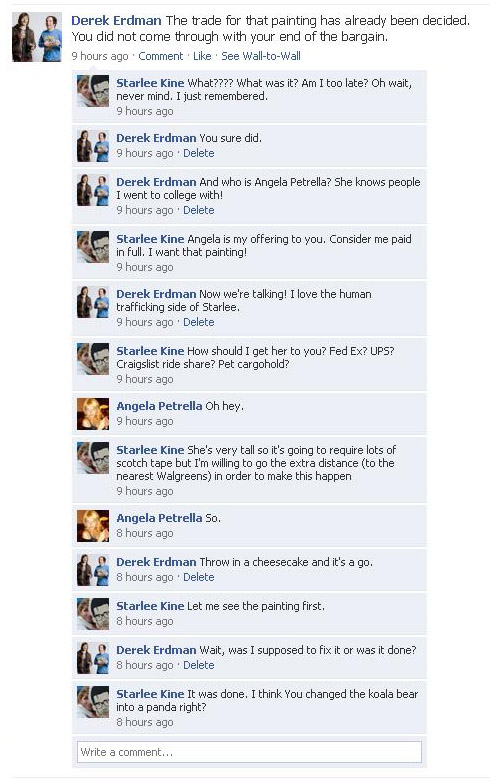Click Derek Erdman's avatar on 'Throw in a cheesecake' comment

click(93, 570)
